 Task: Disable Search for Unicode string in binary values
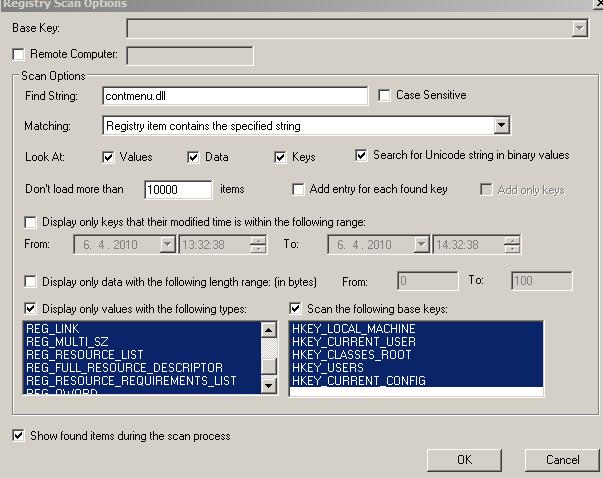362,156
